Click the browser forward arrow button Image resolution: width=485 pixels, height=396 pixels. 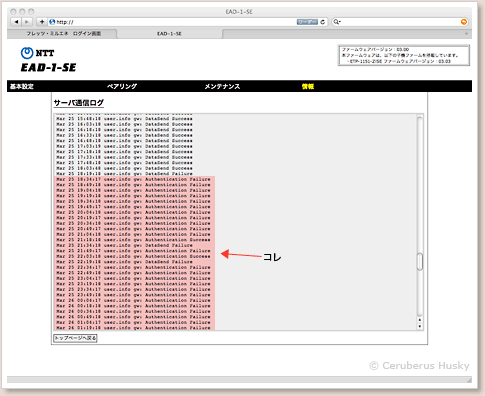27,22
